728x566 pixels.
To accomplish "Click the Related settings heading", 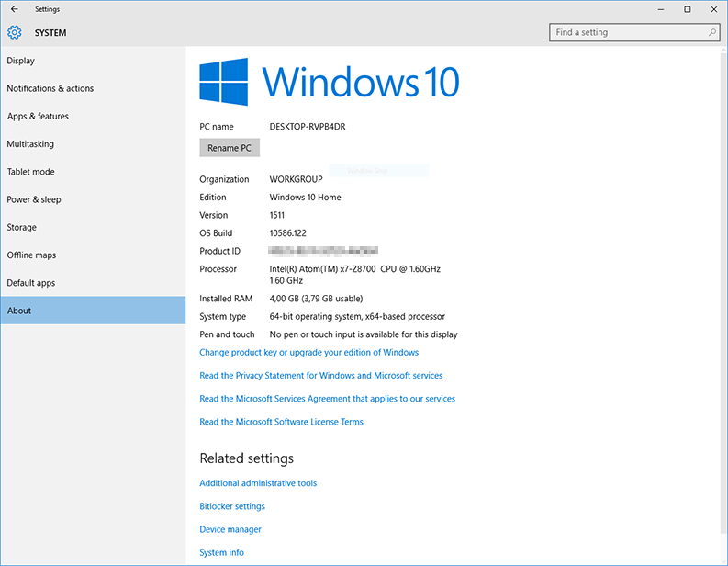I will click(x=247, y=458).
